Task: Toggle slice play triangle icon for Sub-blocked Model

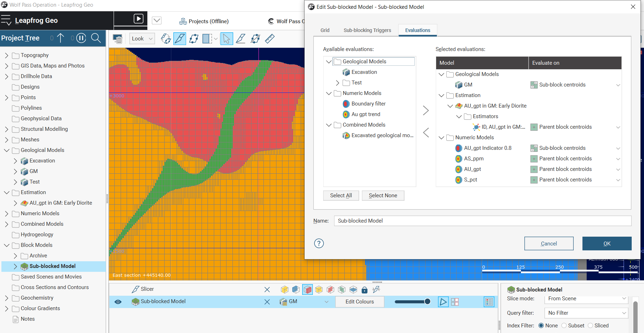Action: (443, 302)
